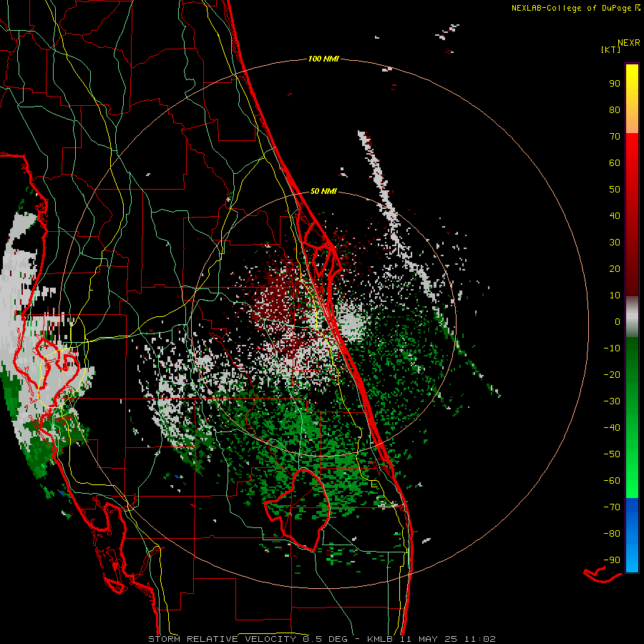Select the 50 value on the velocity scale
Viewport: 644px width, 644px height.
[615, 190]
